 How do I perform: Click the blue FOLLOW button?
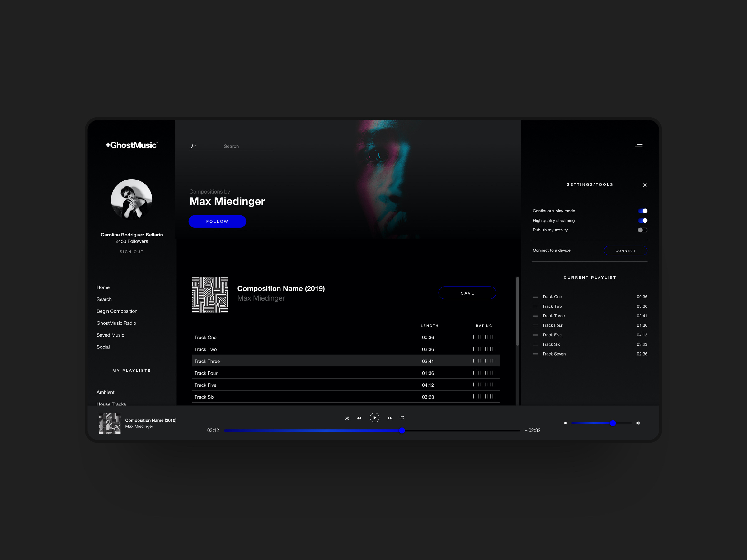(x=217, y=222)
